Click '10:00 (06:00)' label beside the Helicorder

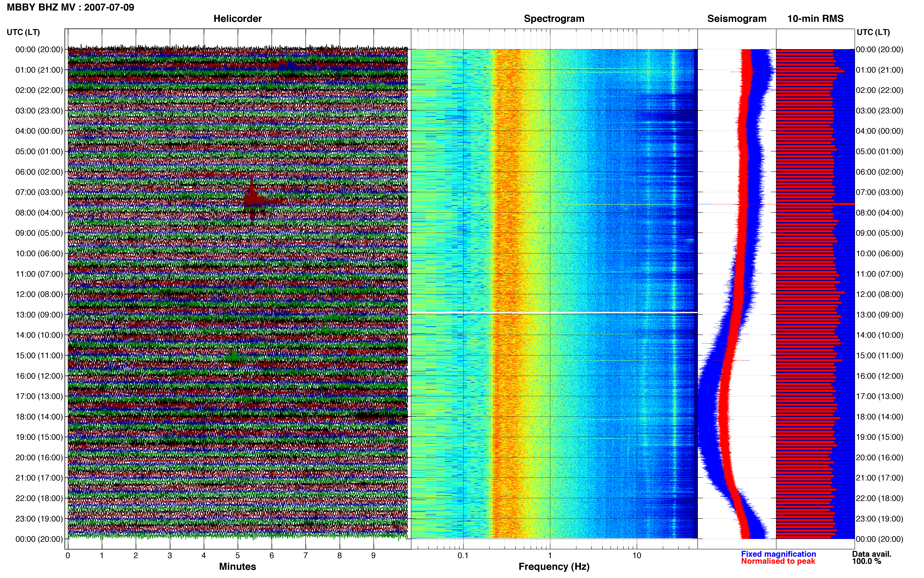(39, 253)
